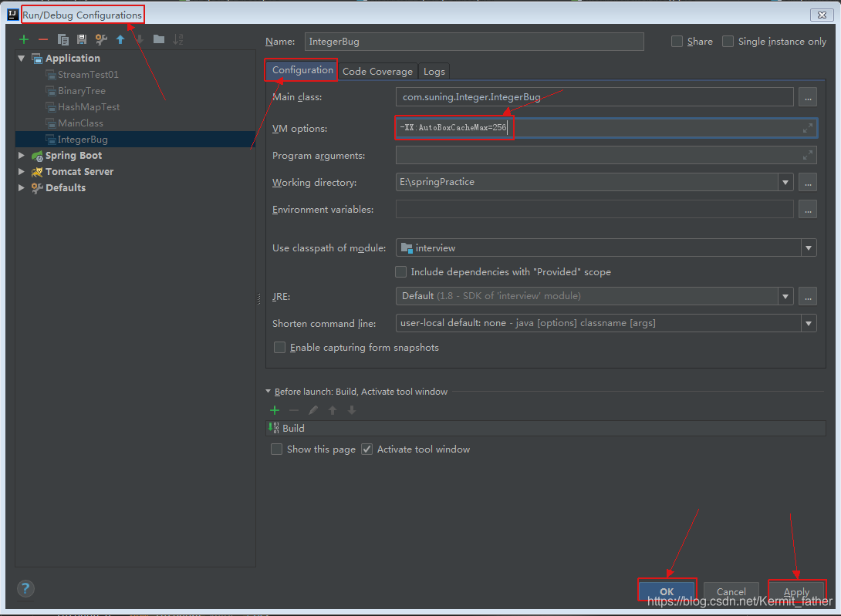Select the HashMapTest configuration
This screenshot has width=841, height=616.
(89, 106)
